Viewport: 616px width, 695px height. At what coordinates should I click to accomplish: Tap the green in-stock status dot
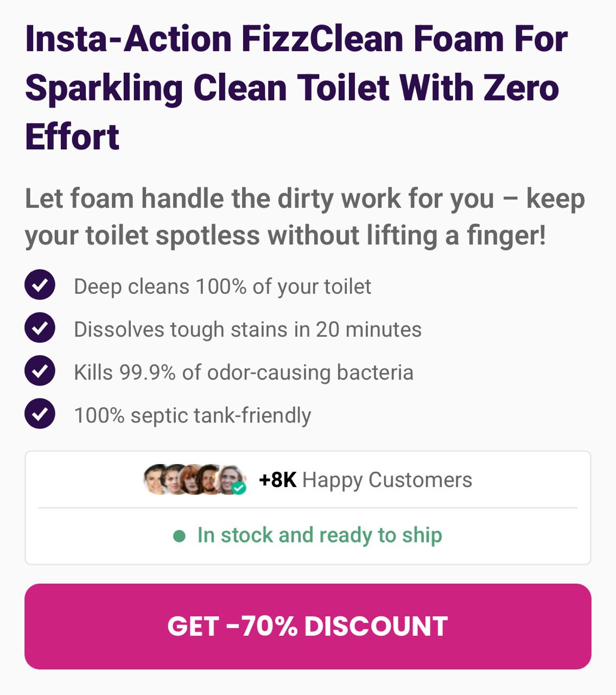tap(179, 536)
